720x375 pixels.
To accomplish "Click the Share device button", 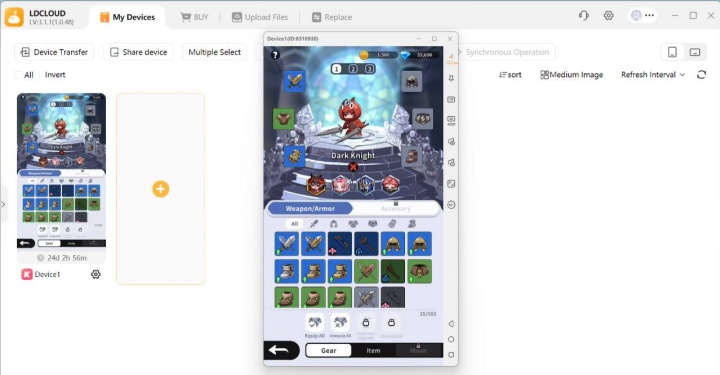I will pyautogui.click(x=138, y=52).
